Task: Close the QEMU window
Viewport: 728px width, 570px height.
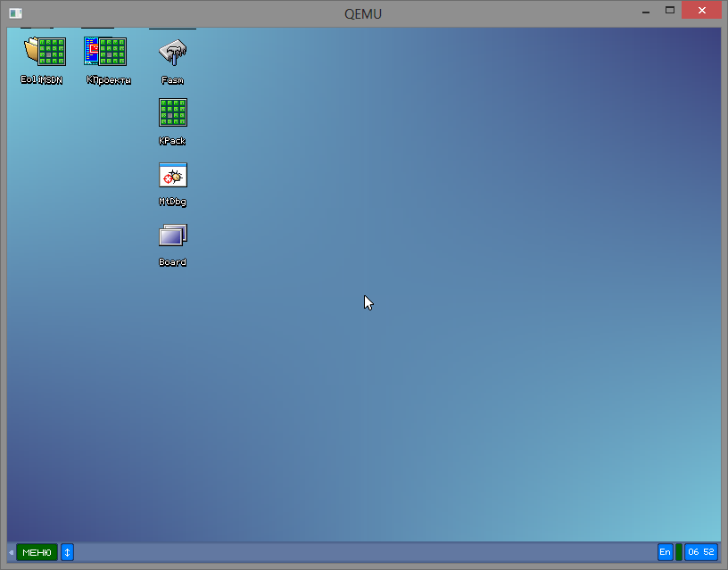Action: pyautogui.click(x=701, y=11)
